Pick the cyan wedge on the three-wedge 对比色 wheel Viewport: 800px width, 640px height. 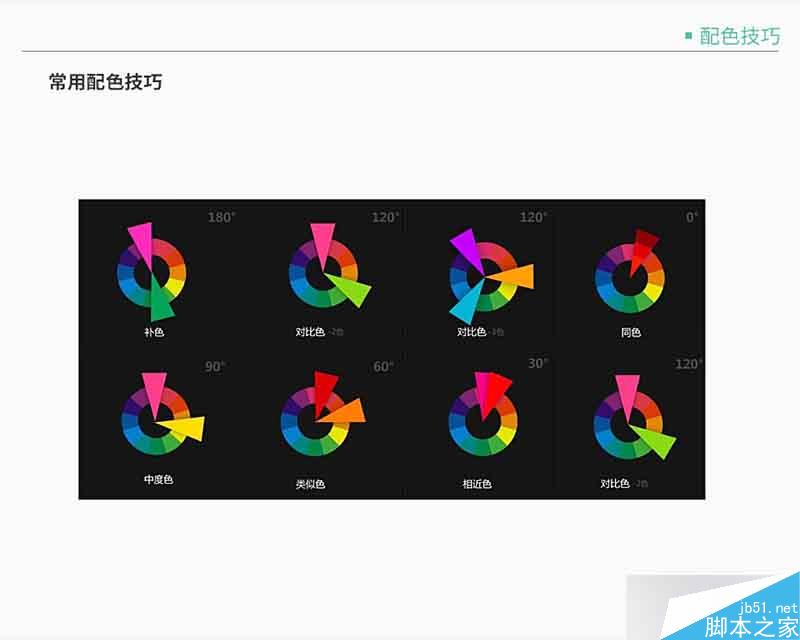click(465, 305)
